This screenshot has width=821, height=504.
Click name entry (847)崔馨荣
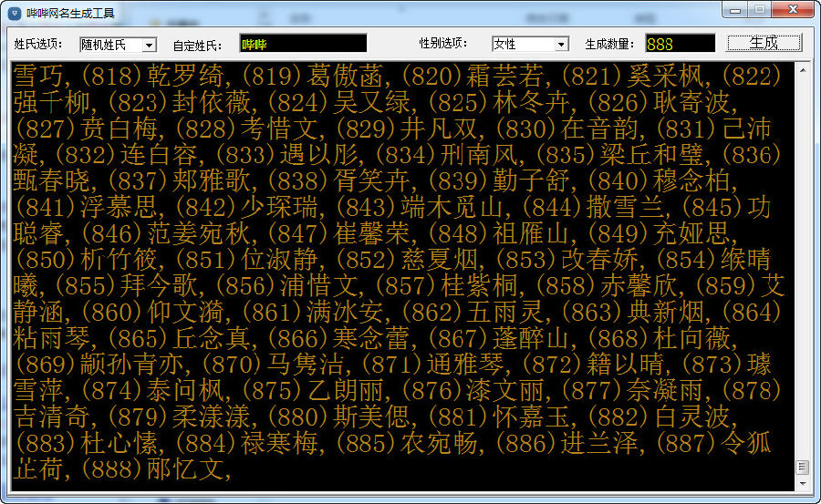pyautogui.click(x=341, y=233)
